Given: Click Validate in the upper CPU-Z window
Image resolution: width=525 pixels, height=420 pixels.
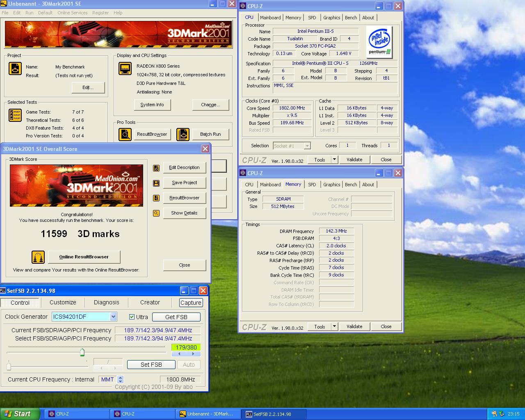Looking at the screenshot, I should pyautogui.click(x=354, y=160).
